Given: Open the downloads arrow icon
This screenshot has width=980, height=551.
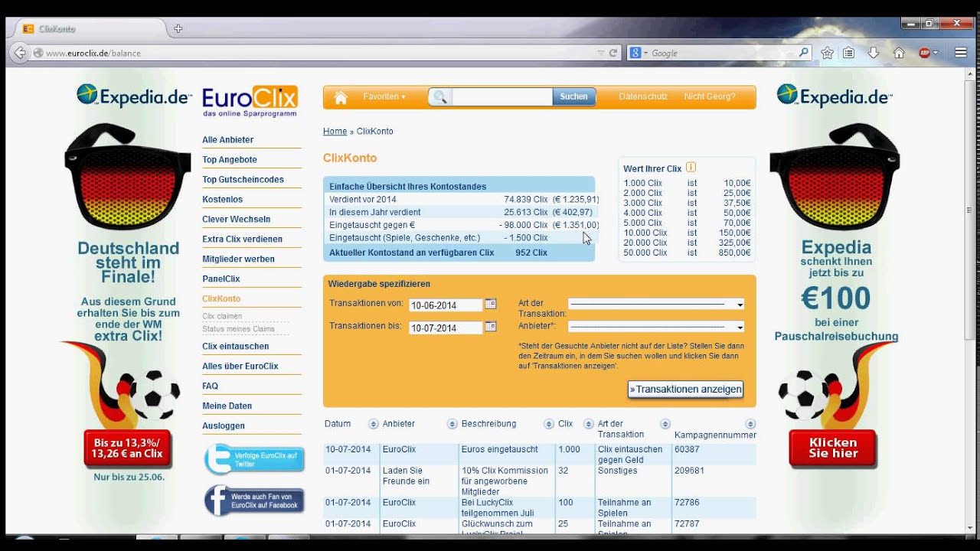Looking at the screenshot, I should click(x=874, y=53).
